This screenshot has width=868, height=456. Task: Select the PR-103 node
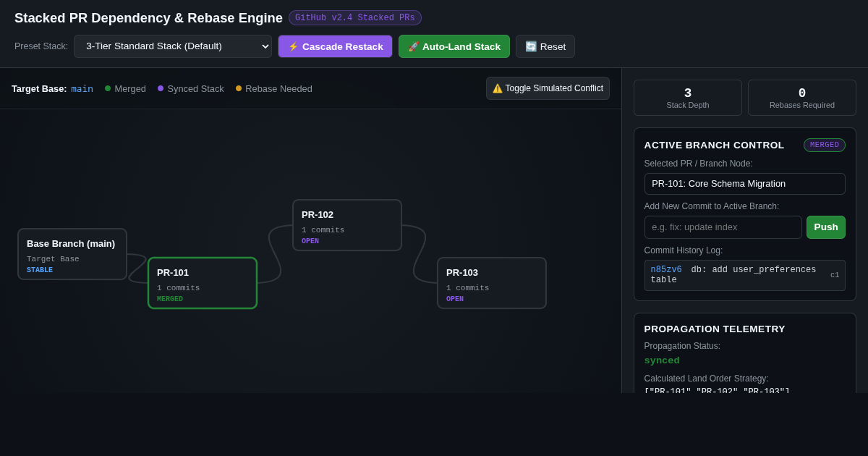(x=492, y=283)
